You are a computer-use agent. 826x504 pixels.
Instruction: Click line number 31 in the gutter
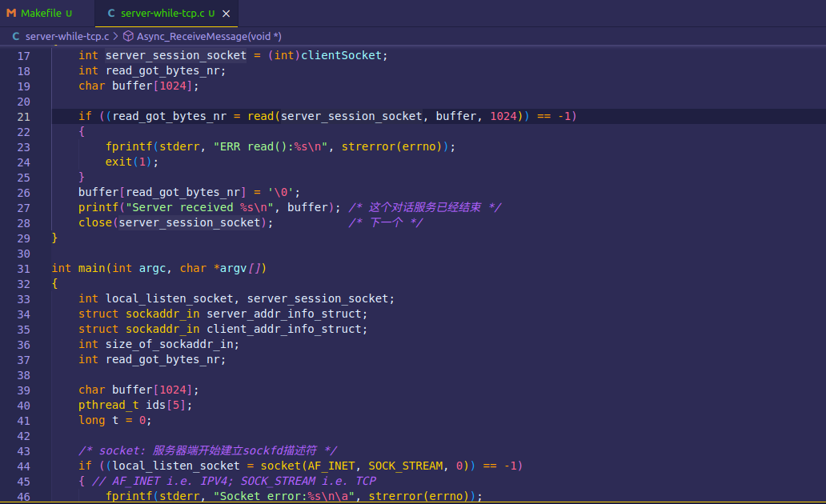[x=23, y=268]
